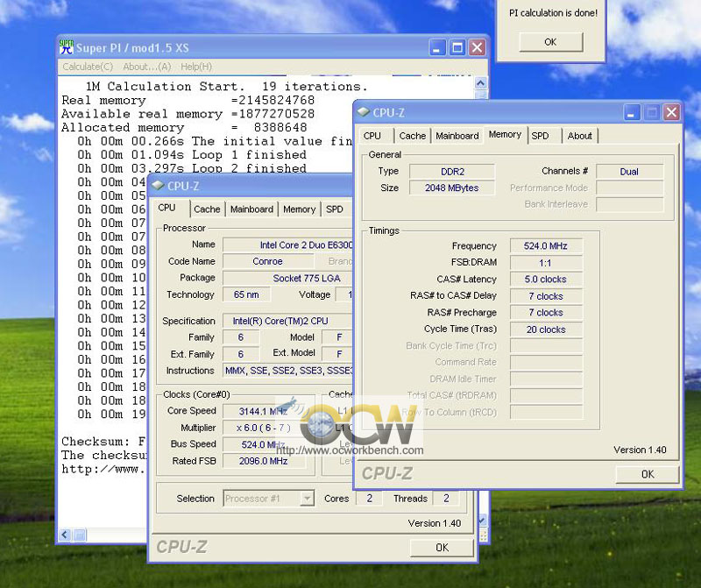701x588 pixels.
Task: Click the CPU-Z icon in the Memory window title bar
Action: 364,112
